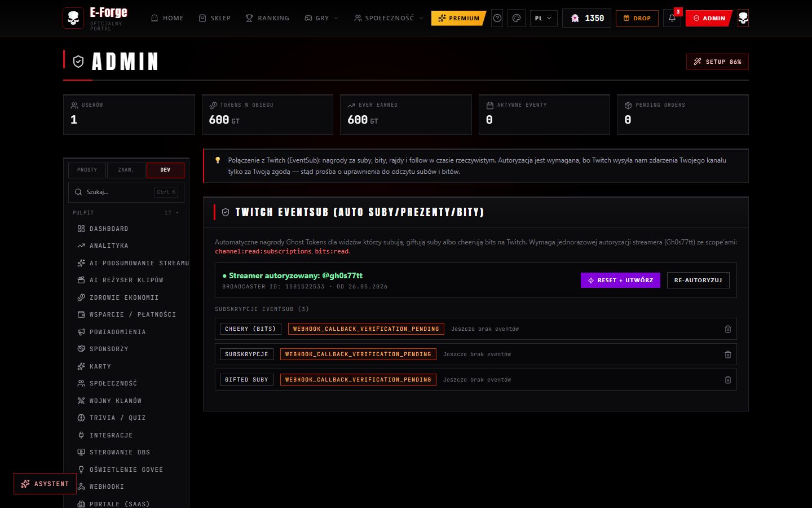Open the PL language selector
812x508 pixels.
click(x=544, y=18)
